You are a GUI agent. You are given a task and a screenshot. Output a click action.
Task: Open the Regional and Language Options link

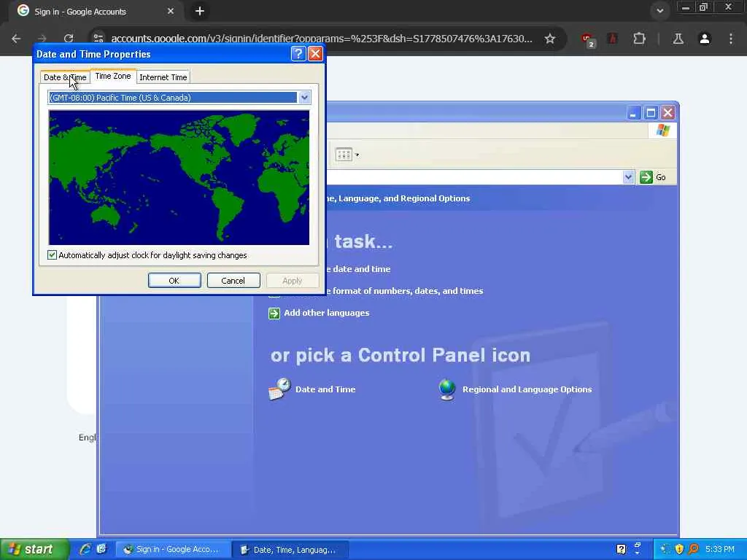pos(527,389)
